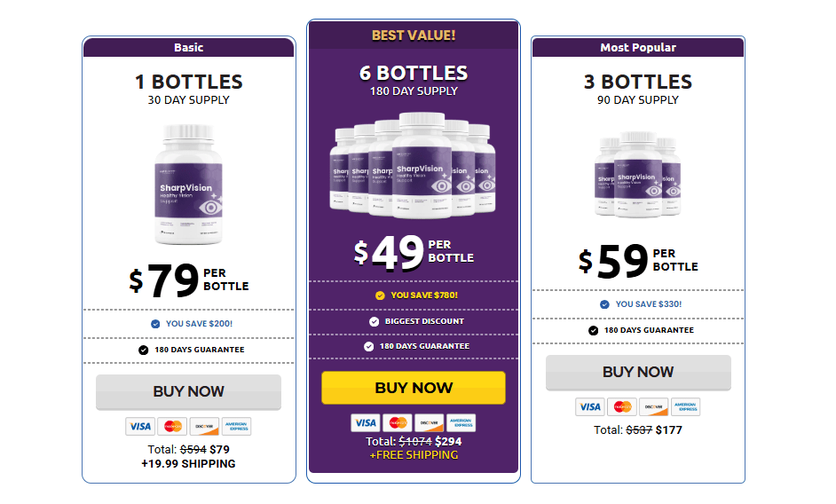Click the Visa icon in 3 bottles package
This screenshot has width=836, height=504.
(589, 406)
